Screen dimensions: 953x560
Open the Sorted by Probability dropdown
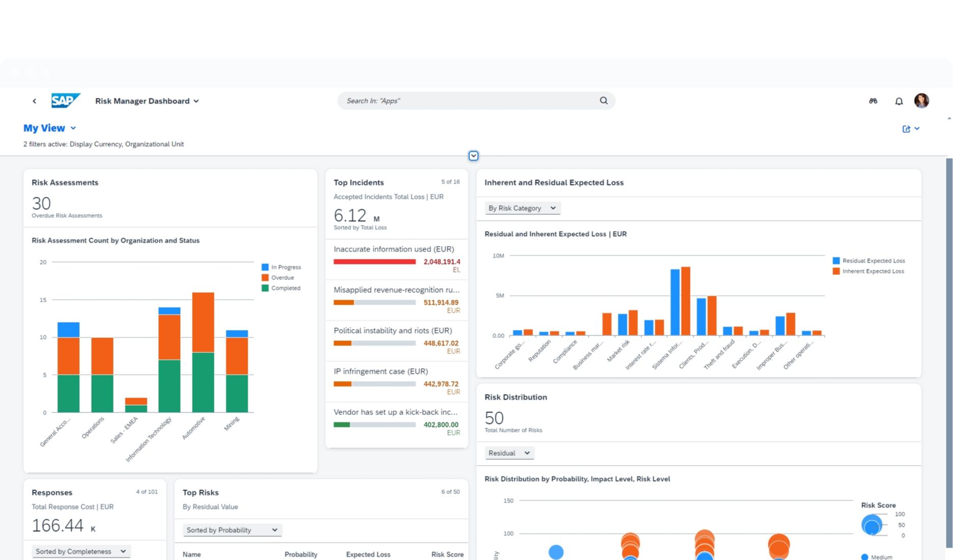232,530
